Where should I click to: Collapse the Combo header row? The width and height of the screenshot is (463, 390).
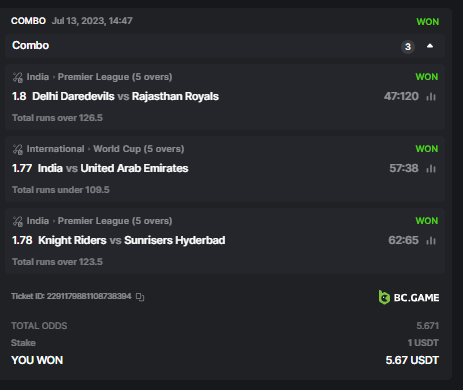click(x=225, y=46)
